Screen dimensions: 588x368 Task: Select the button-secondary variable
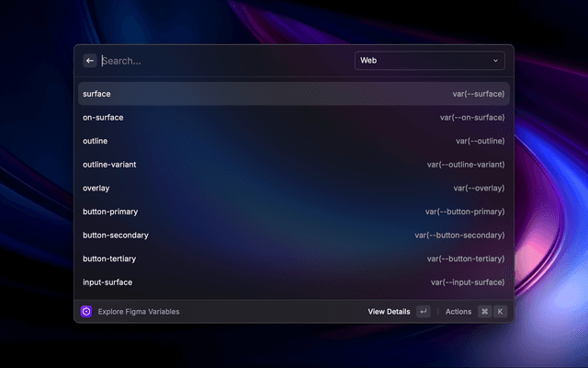point(293,235)
